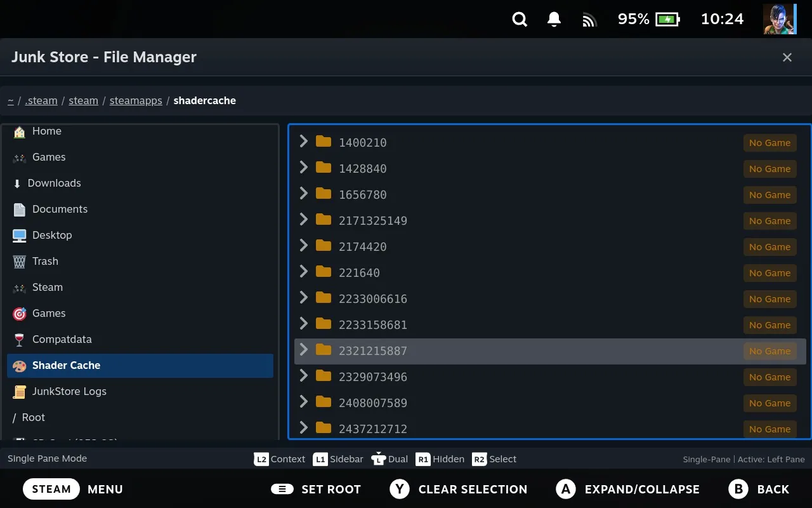Expand folder 2174420
Image resolution: width=812 pixels, height=508 pixels.
coord(304,245)
